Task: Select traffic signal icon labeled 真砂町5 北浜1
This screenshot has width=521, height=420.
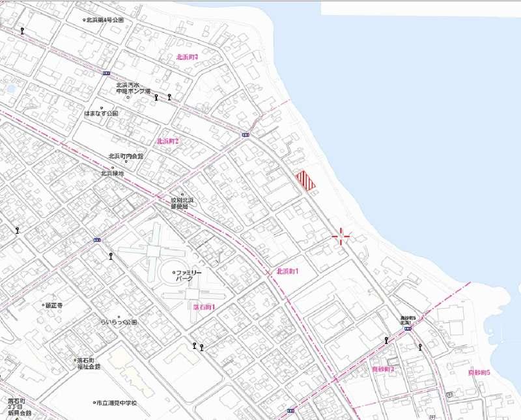Action: [408, 329]
